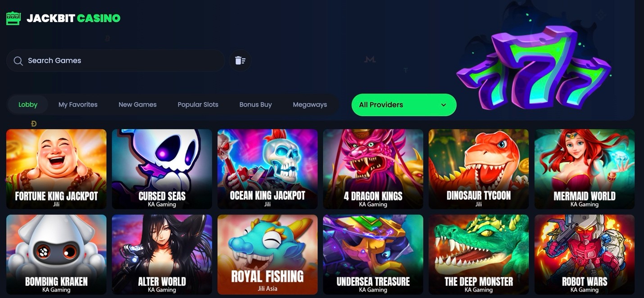Viewport: 644px width, 298px height.
Task: Click the clear filters trash icon button
Action: (240, 60)
